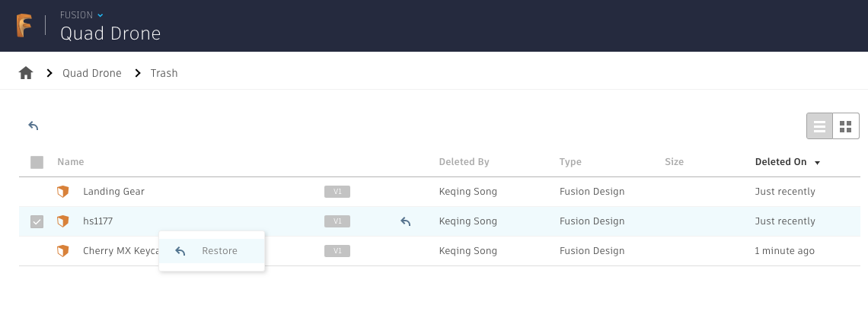The width and height of the screenshot is (868, 321).
Task: Click the Landing Gear design file icon
Action: point(63,192)
